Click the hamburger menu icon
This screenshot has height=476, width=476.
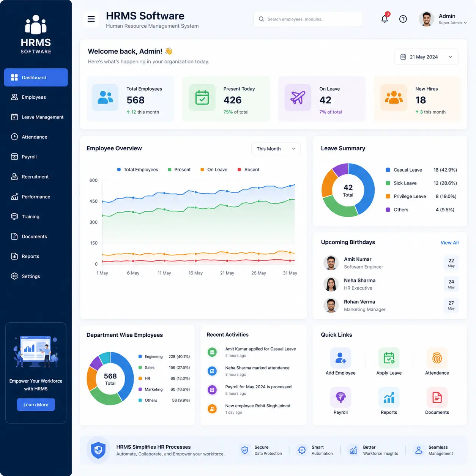(91, 19)
